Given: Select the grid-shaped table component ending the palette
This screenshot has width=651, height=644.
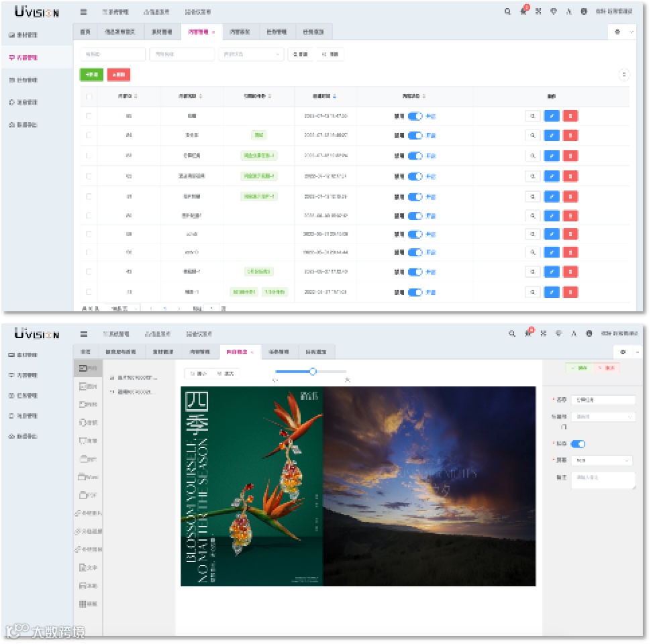Looking at the screenshot, I should coord(88,604).
